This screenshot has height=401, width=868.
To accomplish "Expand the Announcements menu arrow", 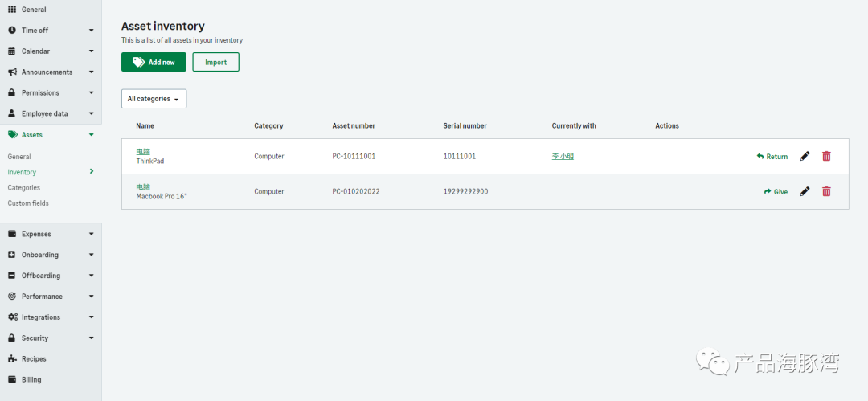I will pos(92,72).
